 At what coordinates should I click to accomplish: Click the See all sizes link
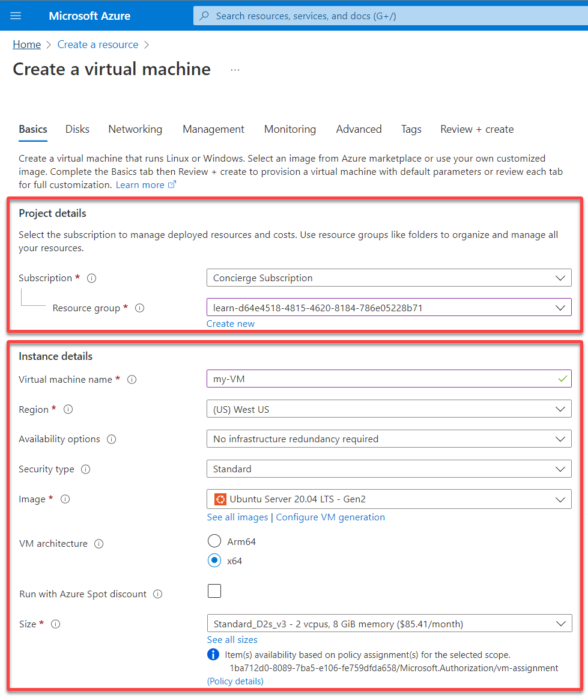232,640
